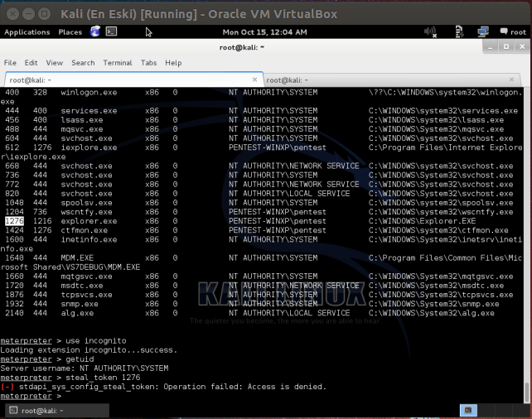Image resolution: width=532 pixels, height=419 pixels.
Task: Open the Edit menu
Action: click(31, 63)
